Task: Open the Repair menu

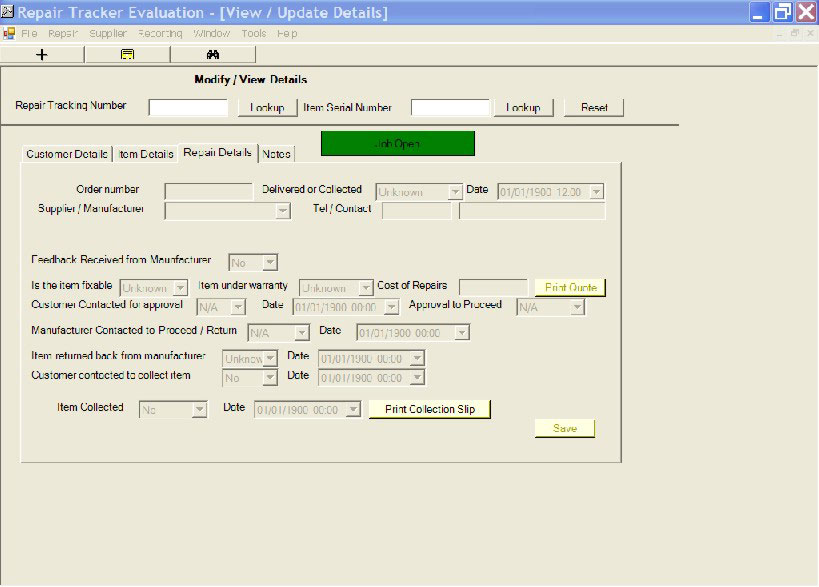Action: coord(63,33)
